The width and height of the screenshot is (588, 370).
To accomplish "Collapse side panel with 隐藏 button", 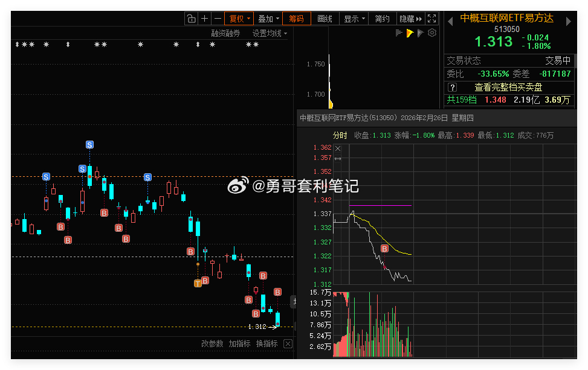I will point(410,19).
